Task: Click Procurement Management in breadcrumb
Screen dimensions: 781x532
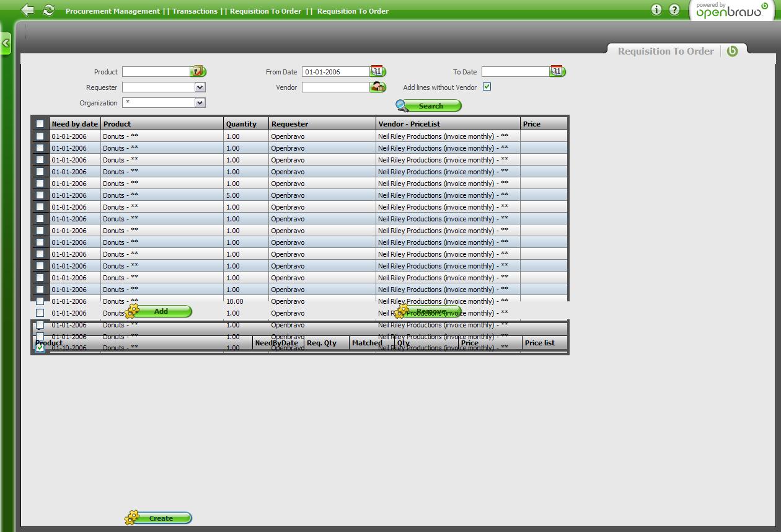Action: point(113,11)
